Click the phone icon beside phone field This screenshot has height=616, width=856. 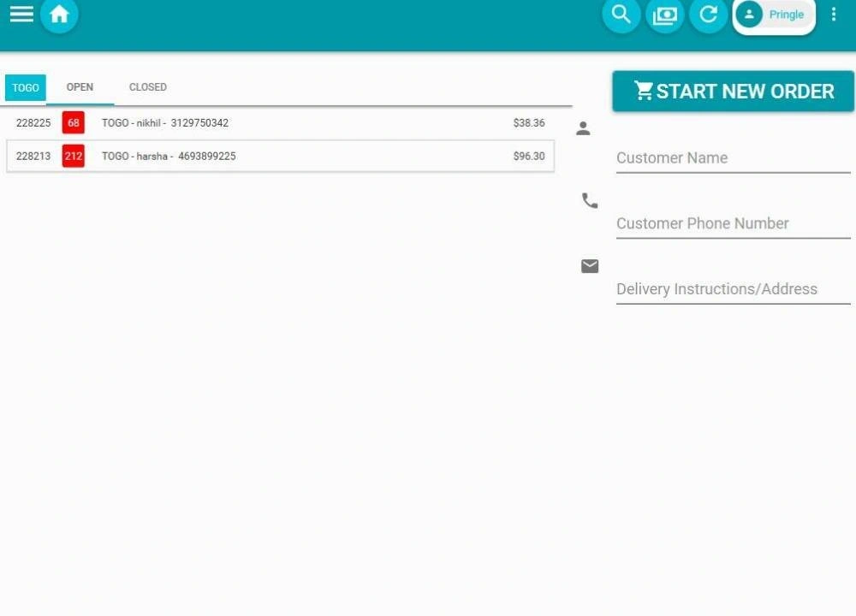tap(590, 201)
